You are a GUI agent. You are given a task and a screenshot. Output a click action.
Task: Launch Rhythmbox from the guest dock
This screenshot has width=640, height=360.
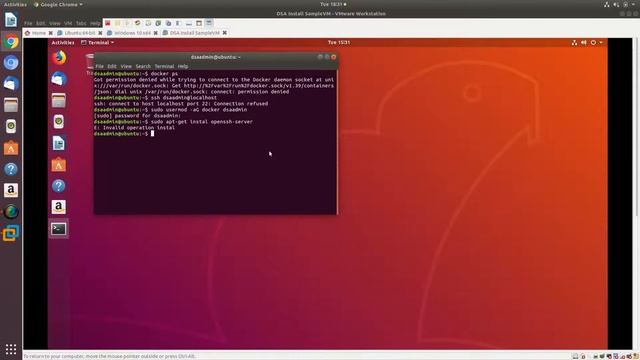59,122
